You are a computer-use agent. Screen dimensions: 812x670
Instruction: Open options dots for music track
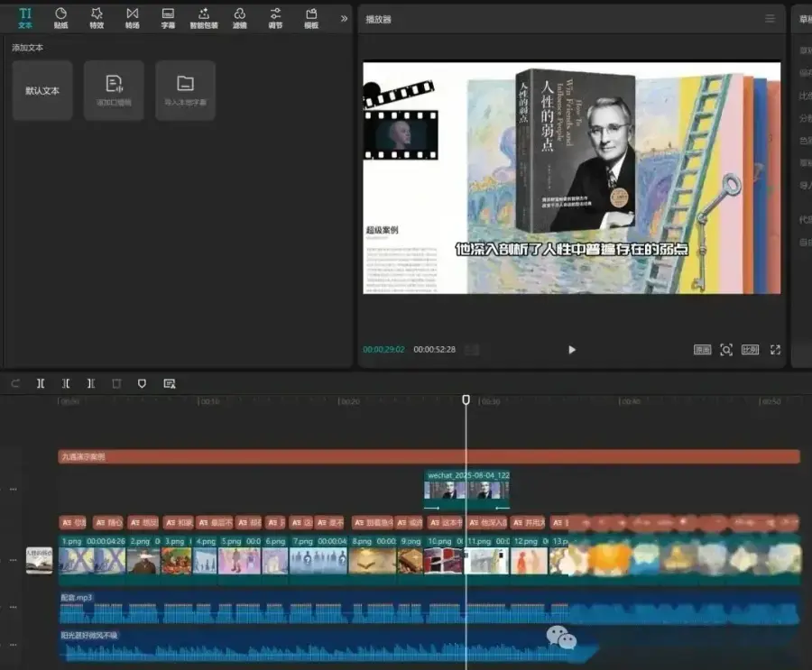coord(13,645)
